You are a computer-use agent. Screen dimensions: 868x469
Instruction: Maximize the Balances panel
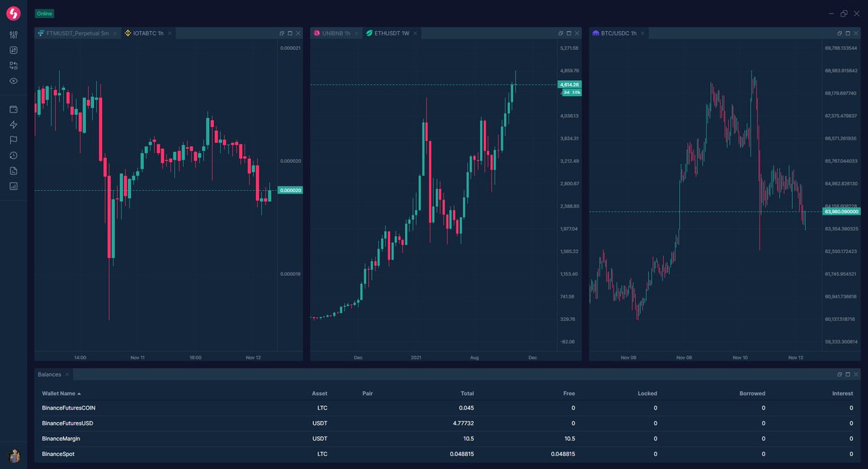(848, 374)
